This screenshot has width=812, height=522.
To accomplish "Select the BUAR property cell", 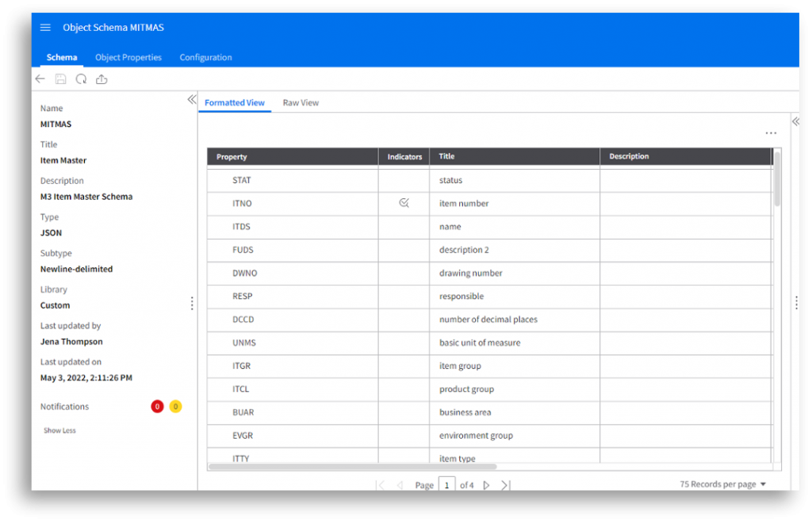I will [x=293, y=413].
